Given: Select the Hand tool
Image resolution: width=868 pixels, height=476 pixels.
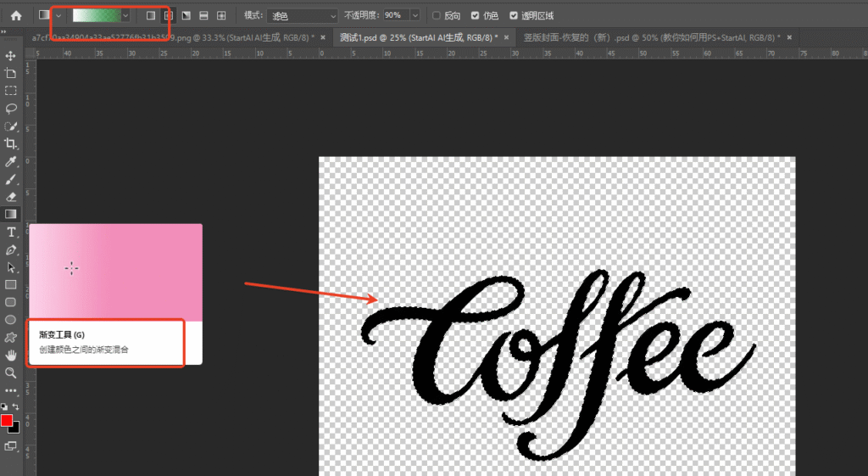Looking at the screenshot, I should pos(11,355).
